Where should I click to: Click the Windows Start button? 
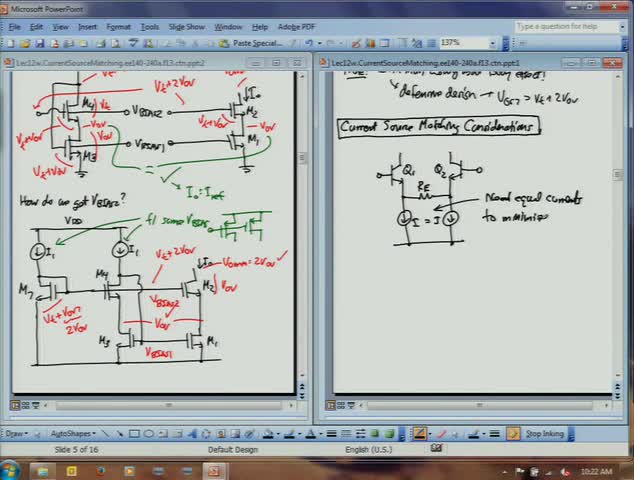pyautogui.click(x=10, y=470)
